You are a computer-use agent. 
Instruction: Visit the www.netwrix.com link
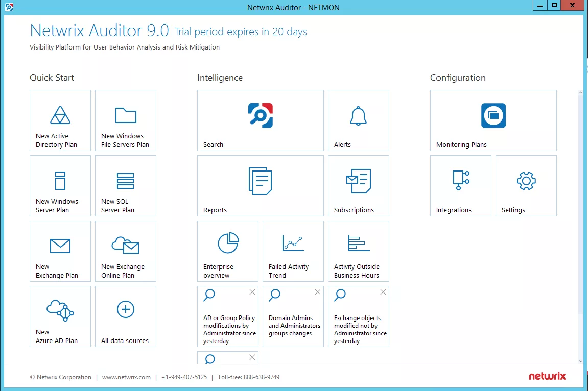click(126, 377)
